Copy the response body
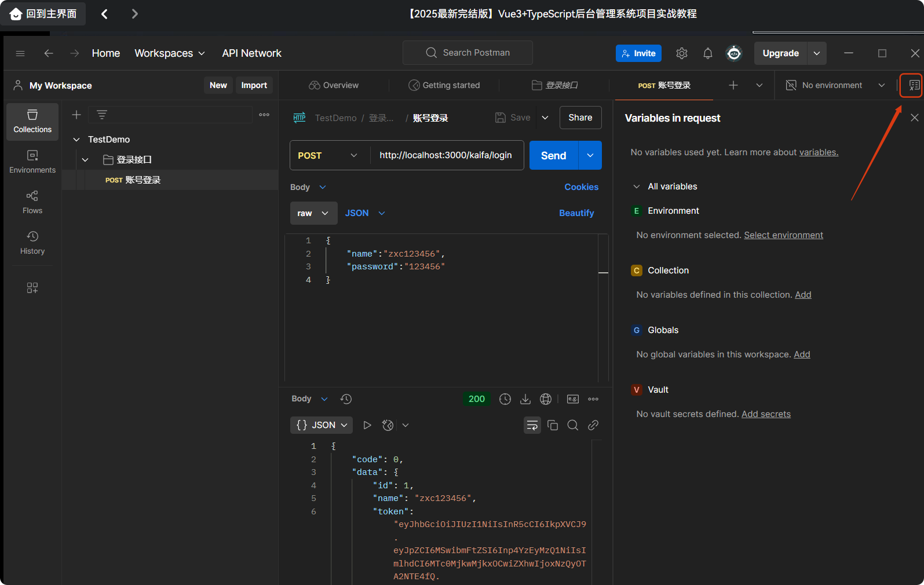Screen dimensions: 924x585 [553, 425]
